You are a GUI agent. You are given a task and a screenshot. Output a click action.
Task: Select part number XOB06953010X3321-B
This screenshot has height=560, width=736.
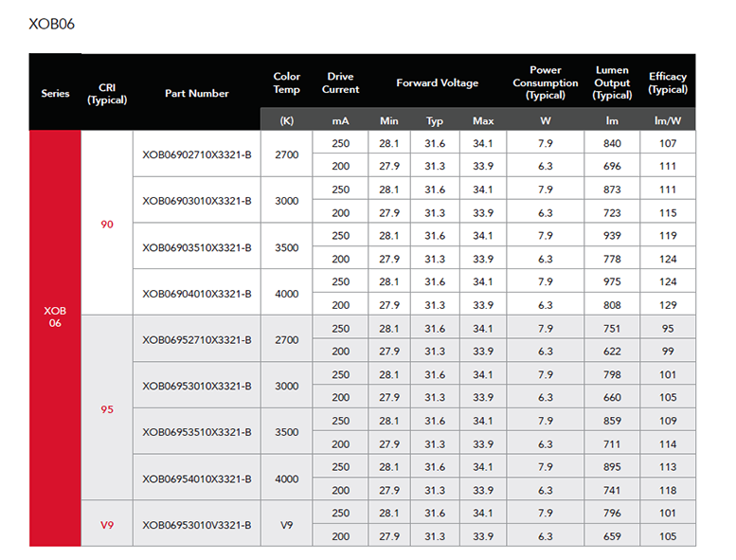(197, 386)
